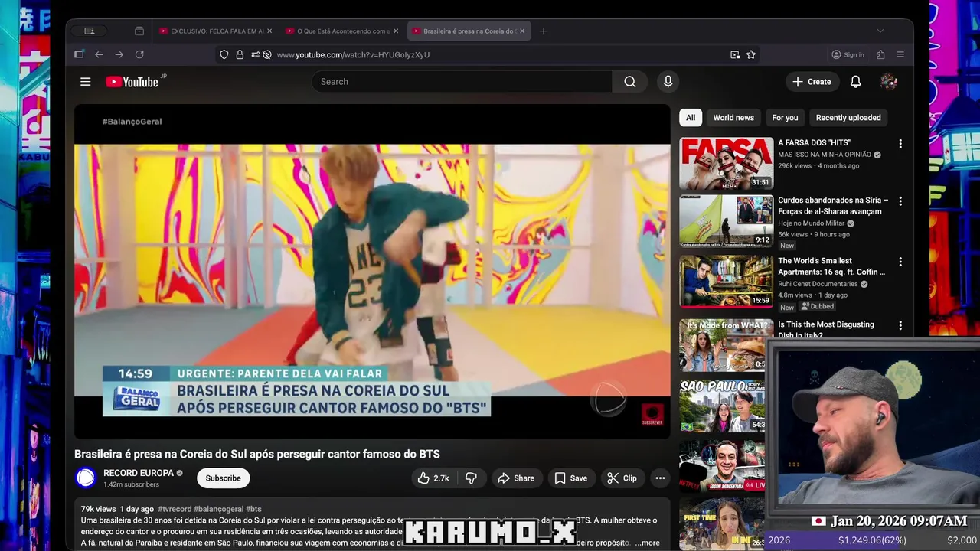This screenshot has width=980, height=551.
Task: Open the browser extensions icon
Action: pos(880,55)
